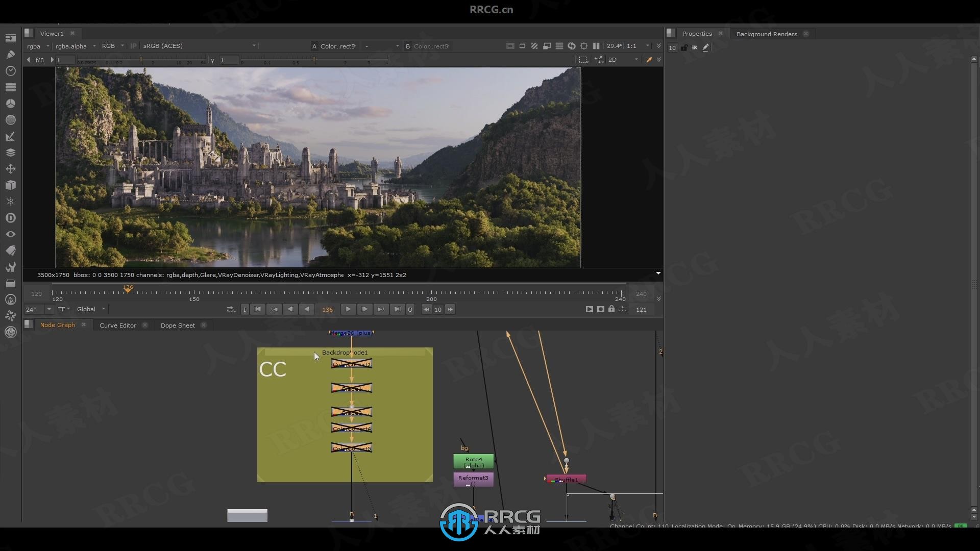This screenshot has width=980, height=551.
Task: Jump to the last frame
Action: point(397,309)
